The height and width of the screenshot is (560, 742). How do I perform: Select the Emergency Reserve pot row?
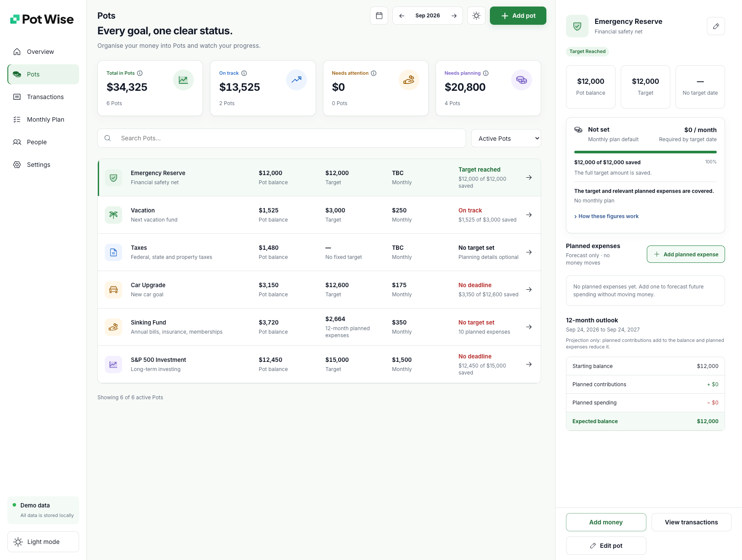pyautogui.click(x=319, y=178)
